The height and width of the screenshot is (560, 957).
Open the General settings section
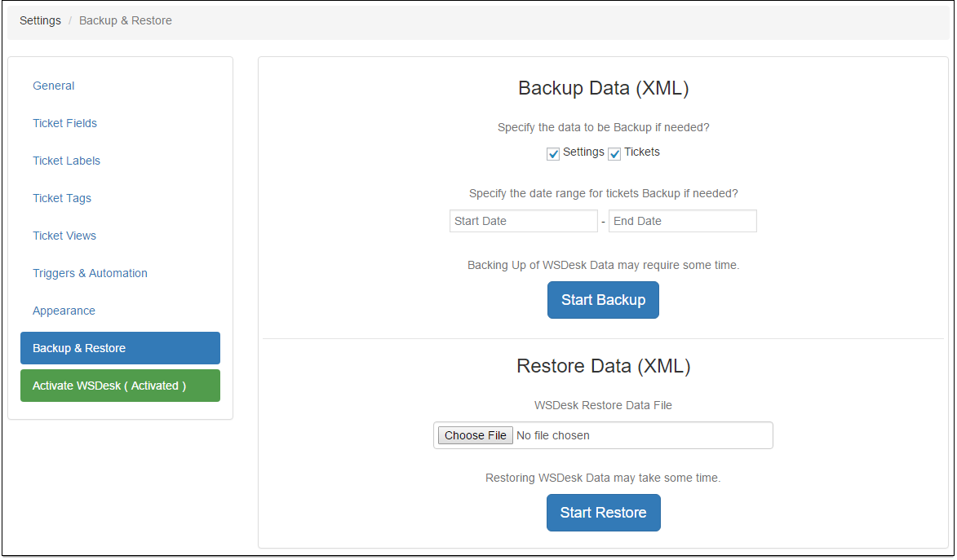pyautogui.click(x=53, y=86)
